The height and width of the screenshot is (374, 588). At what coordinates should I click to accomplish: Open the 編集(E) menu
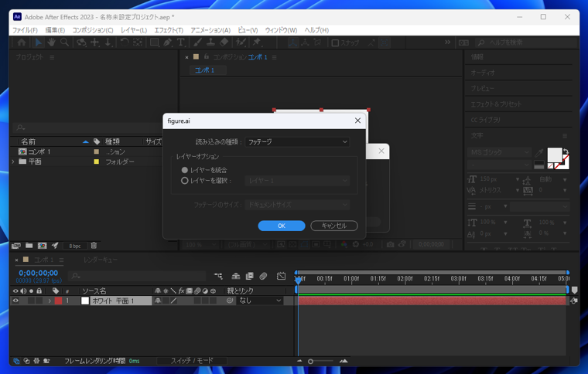tap(55, 30)
